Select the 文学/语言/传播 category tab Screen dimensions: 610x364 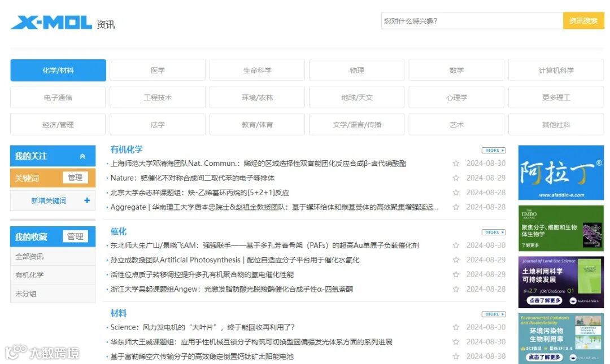click(x=357, y=125)
